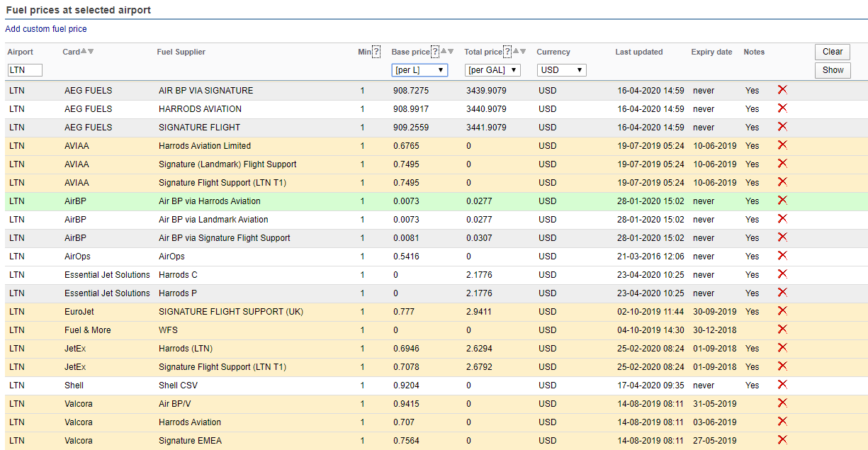Click the Air BP via Harrods Aviation cell
Viewport: 868px width, 450px height.
coord(210,201)
